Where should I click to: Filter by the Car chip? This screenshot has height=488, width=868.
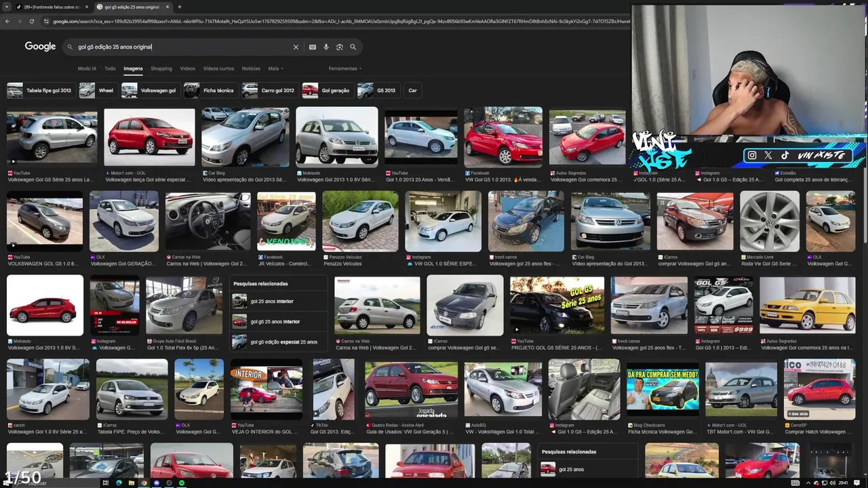[x=412, y=90]
